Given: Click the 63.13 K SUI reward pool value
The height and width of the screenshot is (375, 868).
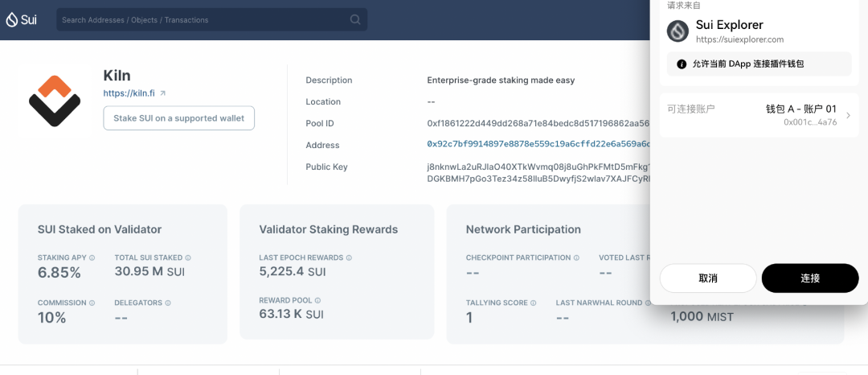Looking at the screenshot, I should [291, 315].
